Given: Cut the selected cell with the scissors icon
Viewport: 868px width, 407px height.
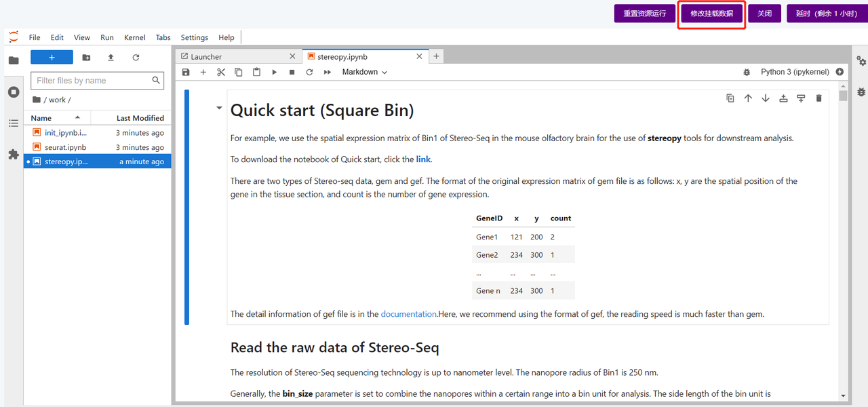Looking at the screenshot, I should 221,72.
